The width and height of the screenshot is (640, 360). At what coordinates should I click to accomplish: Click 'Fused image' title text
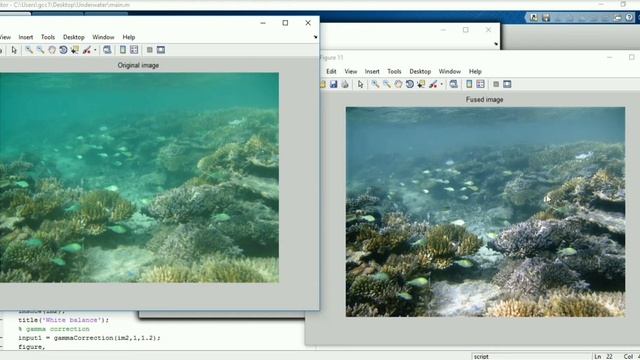(484, 100)
